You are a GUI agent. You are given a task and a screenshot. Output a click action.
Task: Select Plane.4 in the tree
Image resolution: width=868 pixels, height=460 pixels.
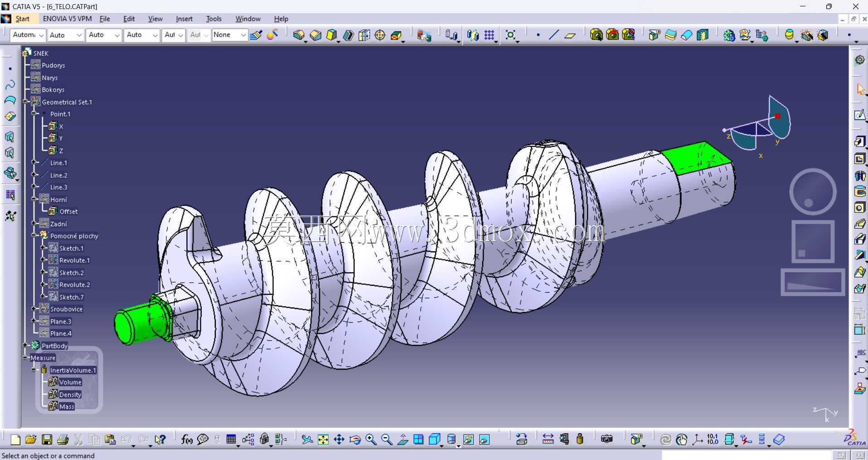(x=61, y=333)
